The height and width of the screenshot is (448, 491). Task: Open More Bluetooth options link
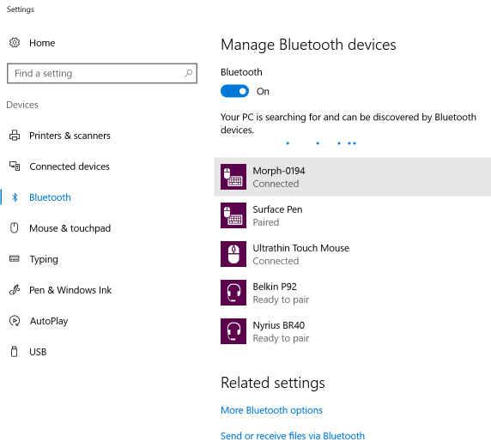[x=271, y=410]
